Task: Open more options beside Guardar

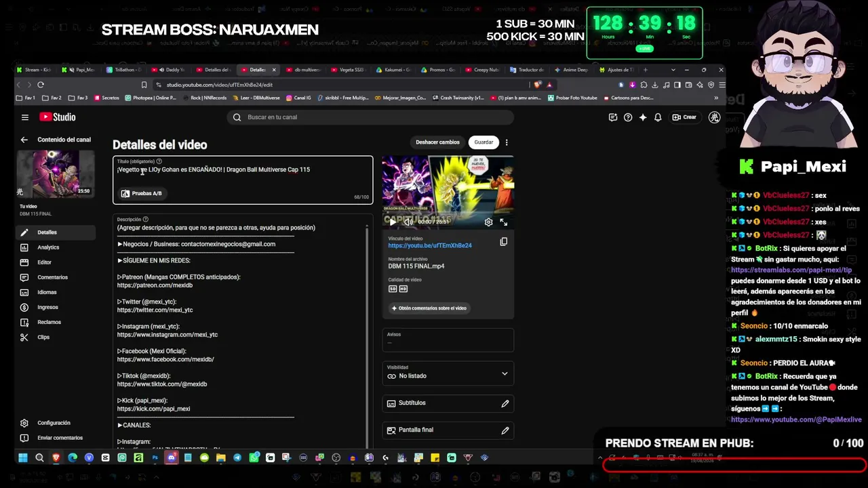Action: click(507, 142)
